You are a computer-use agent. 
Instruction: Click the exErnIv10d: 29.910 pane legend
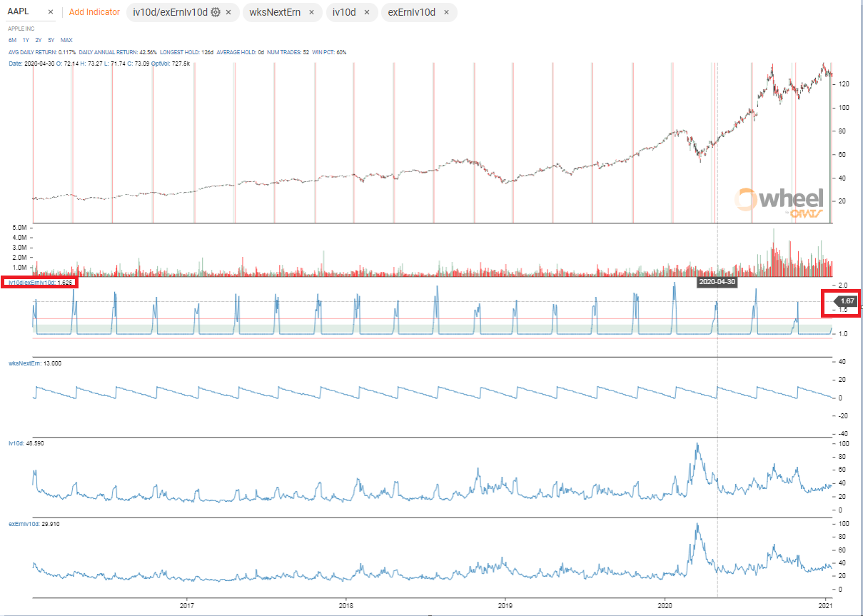(x=33, y=523)
